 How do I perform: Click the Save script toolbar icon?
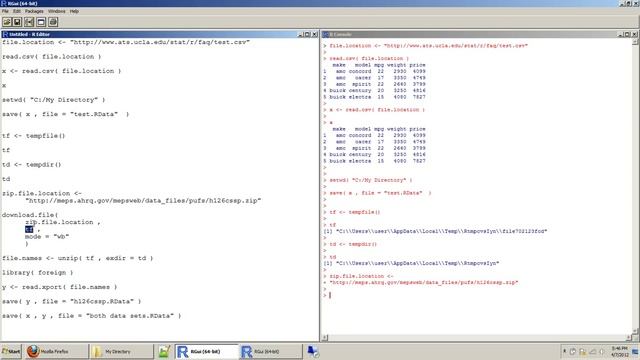tap(18, 22)
